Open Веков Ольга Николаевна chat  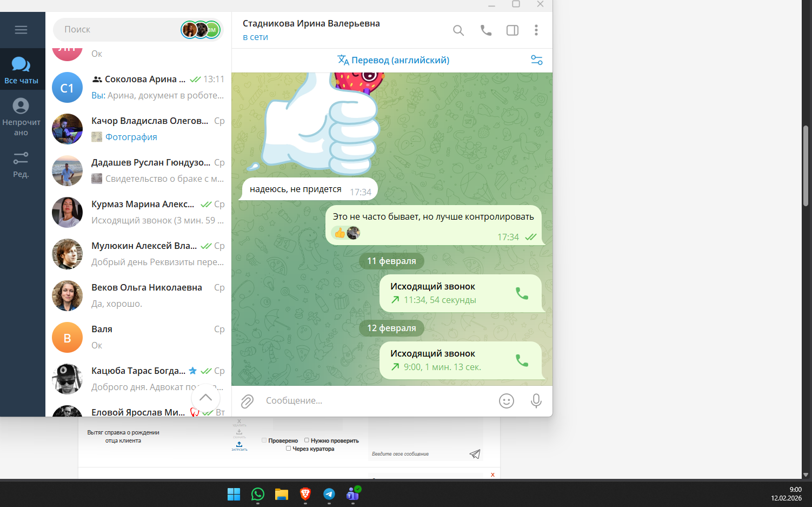(x=138, y=295)
